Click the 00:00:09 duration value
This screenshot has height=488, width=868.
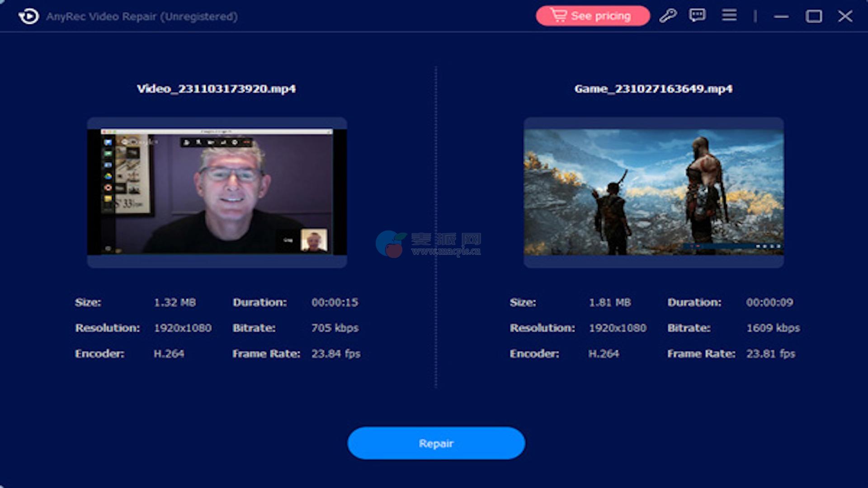(770, 302)
